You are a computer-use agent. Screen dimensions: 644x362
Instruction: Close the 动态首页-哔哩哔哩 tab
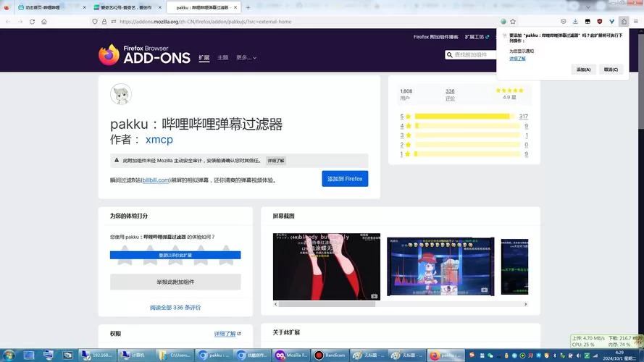tap(84, 7)
